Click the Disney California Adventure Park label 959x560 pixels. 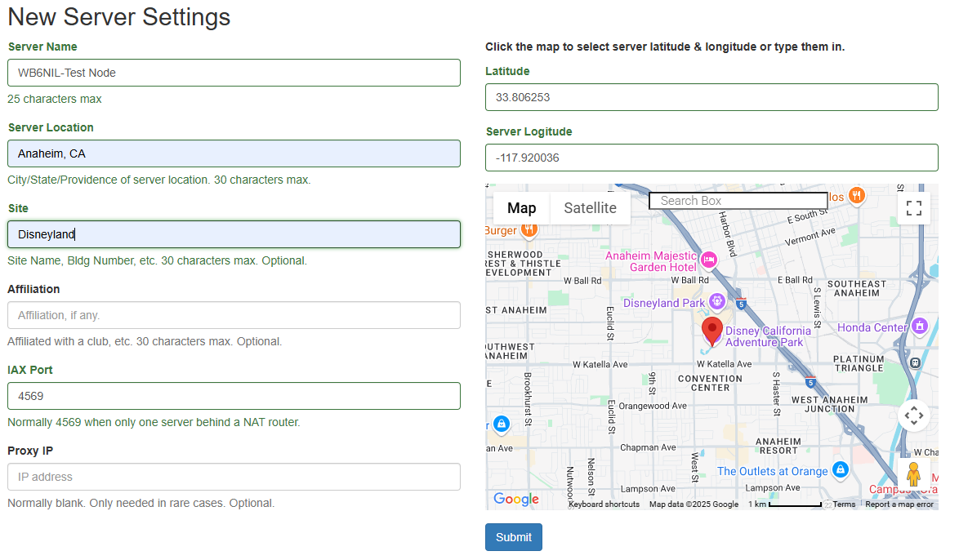[x=768, y=336]
